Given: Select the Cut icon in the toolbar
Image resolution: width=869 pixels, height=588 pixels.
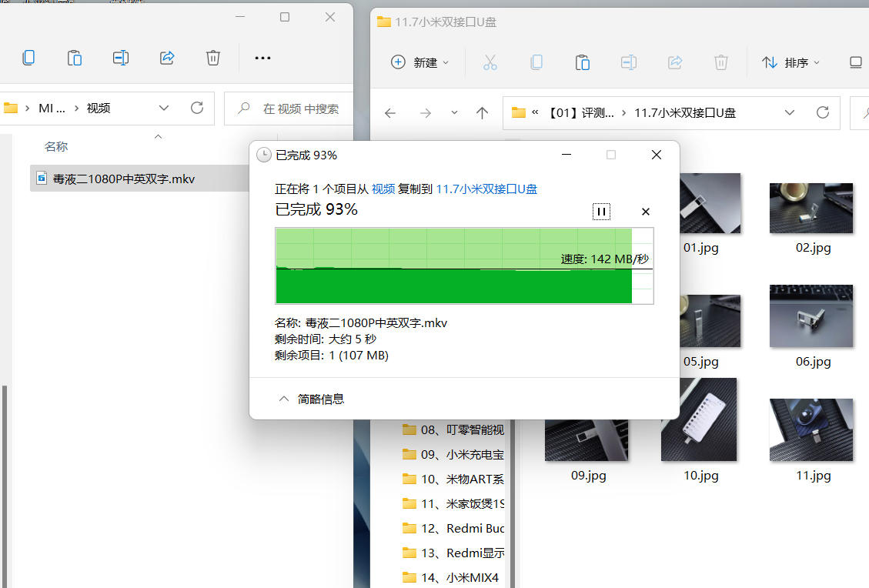Looking at the screenshot, I should coord(490,62).
